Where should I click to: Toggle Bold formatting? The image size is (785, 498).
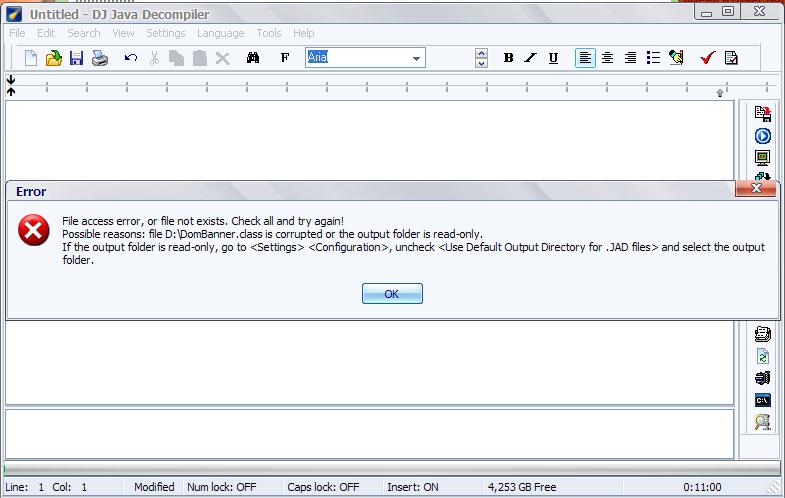(508, 58)
